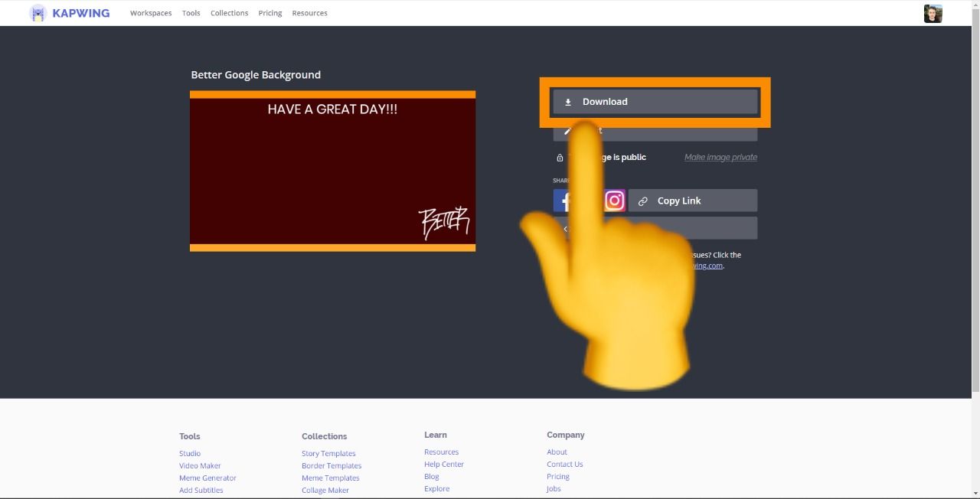Click the pencil Edit icon

567,129
